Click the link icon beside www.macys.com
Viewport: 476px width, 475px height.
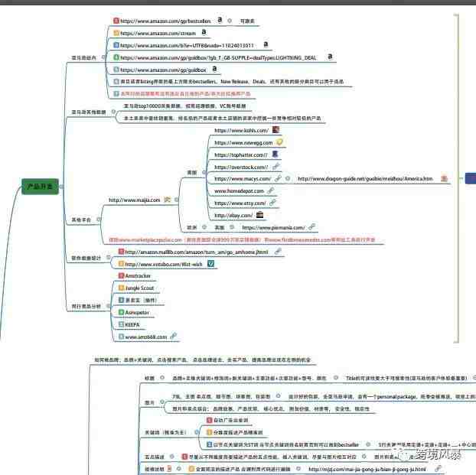coord(278,178)
